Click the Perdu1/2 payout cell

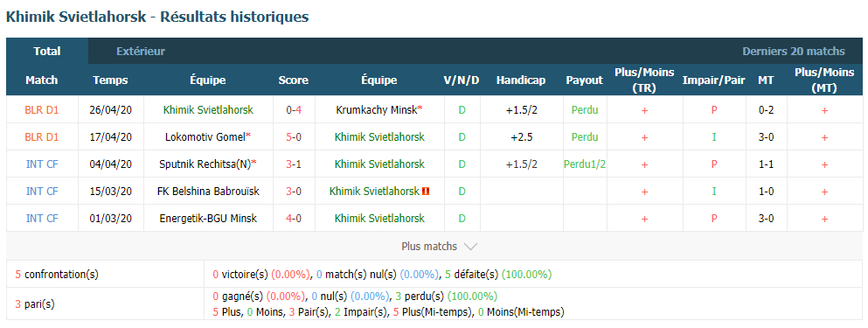585,164
